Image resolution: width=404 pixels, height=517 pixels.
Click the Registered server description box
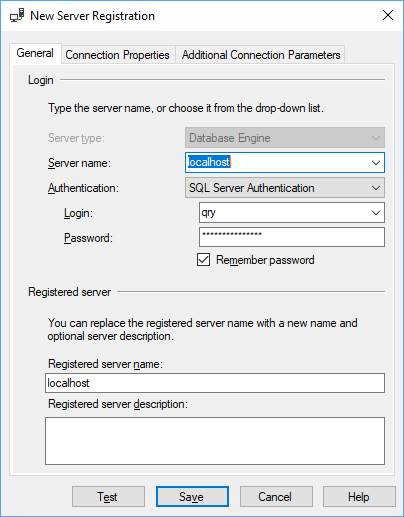click(215, 441)
